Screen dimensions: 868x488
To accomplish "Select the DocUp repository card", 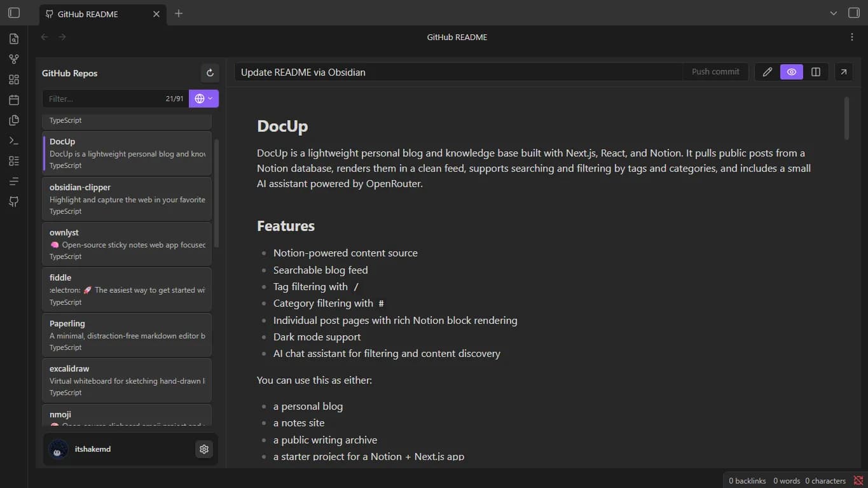I will tap(127, 153).
